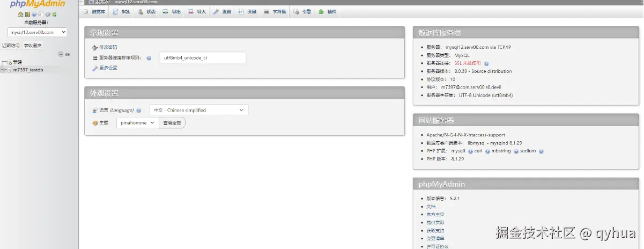The width and height of the screenshot is (644, 249).
Task: Expand the m7397_testdb tree node
Action: click(3, 70)
